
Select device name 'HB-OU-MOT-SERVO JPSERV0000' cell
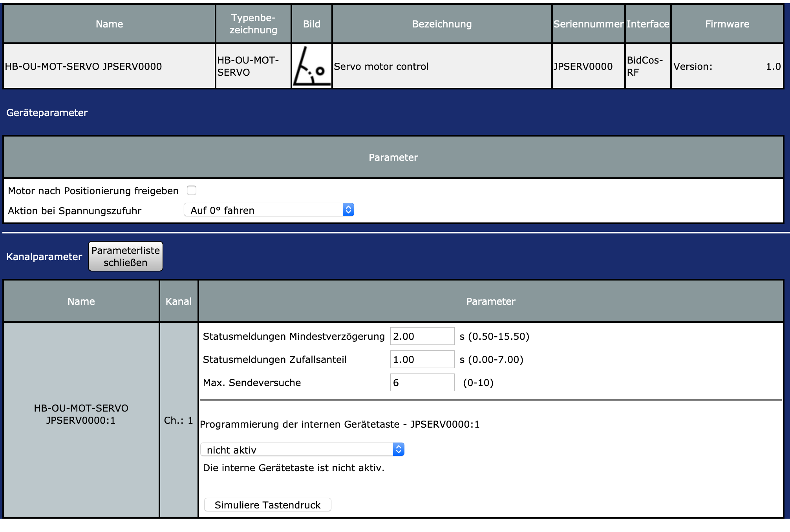[83, 66]
